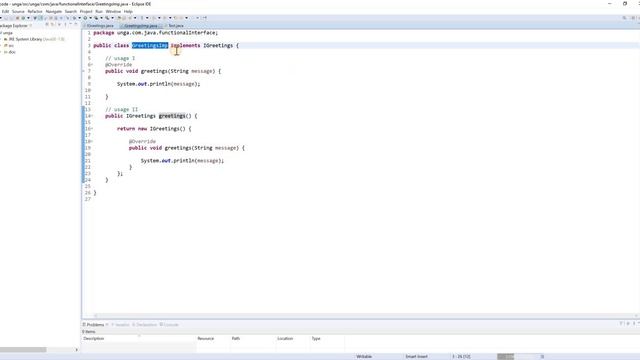The image size is (640, 360).
Task: Open the Open Perspective icon
Action: click(633, 18)
